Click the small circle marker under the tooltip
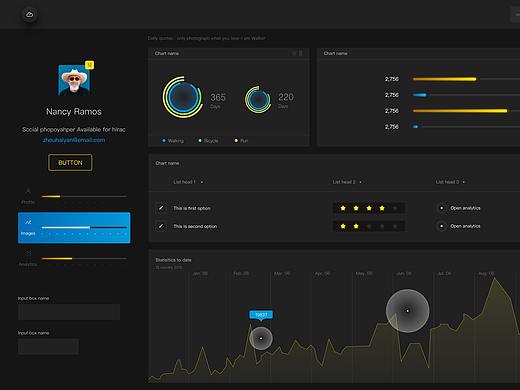This screenshot has width=520, height=390. [261, 338]
